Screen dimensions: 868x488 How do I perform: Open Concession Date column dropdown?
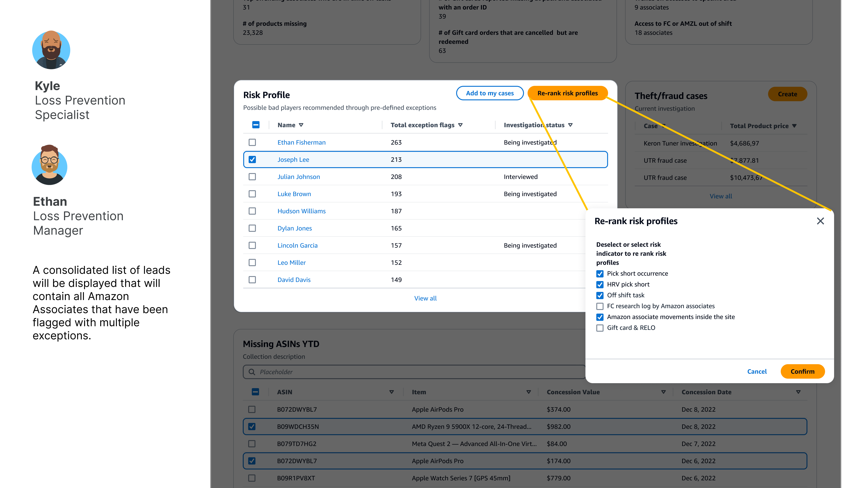pyautogui.click(x=798, y=392)
